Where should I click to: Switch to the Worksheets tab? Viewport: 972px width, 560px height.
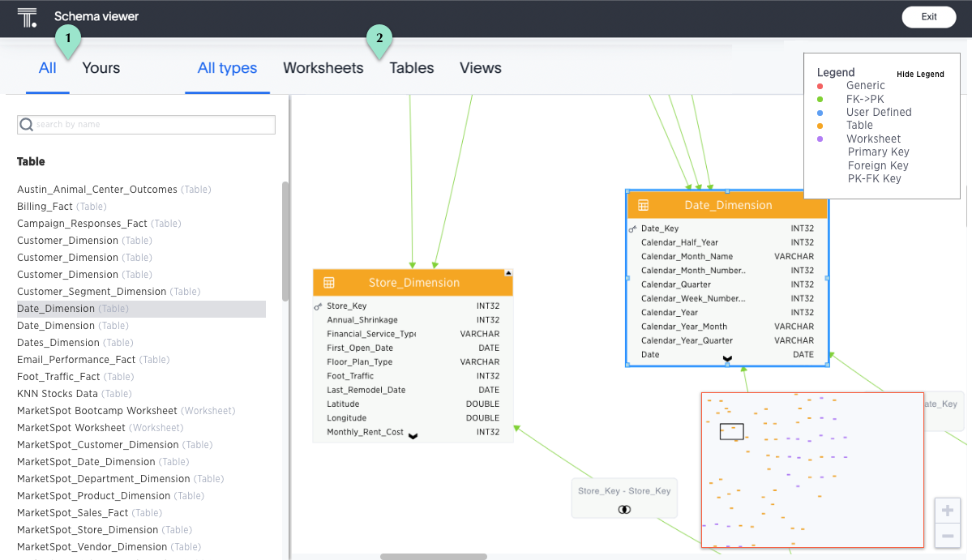point(323,68)
